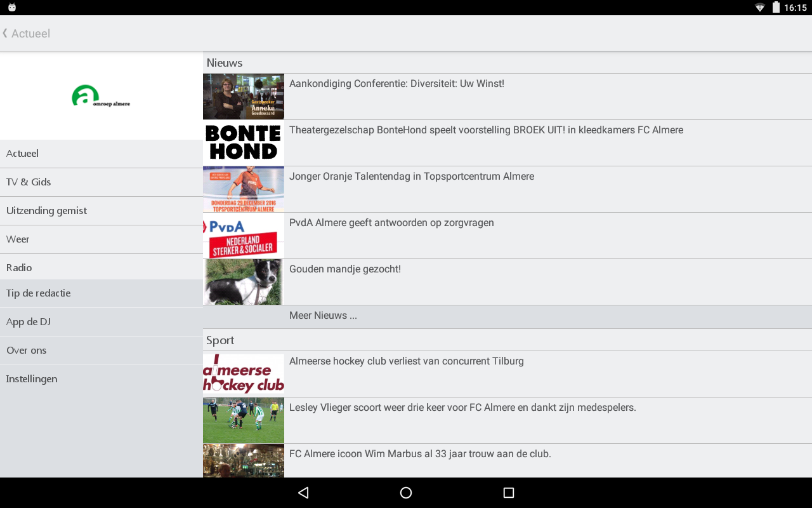Screen dimensions: 812x508
Task: Open Lesley Vlieger FC Almere article
Action: [507, 420]
